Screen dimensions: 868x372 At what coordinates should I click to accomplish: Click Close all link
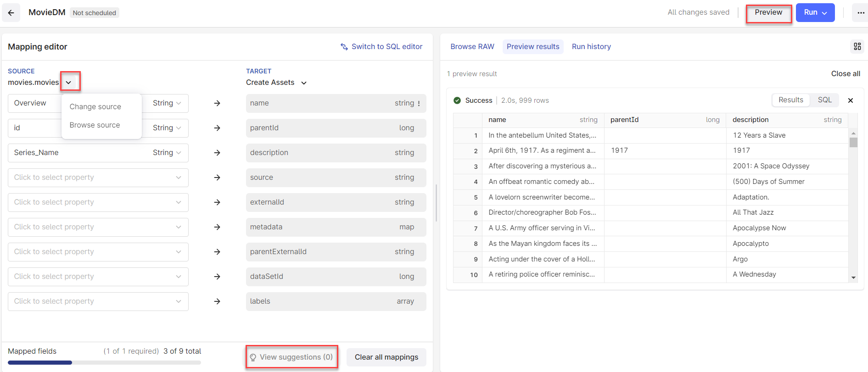(846, 74)
